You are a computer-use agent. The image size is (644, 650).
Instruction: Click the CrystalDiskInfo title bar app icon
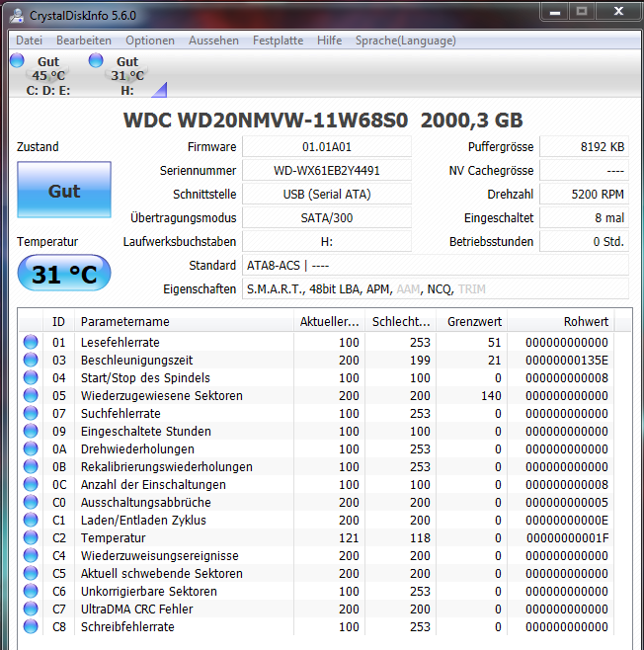point(17,16)
